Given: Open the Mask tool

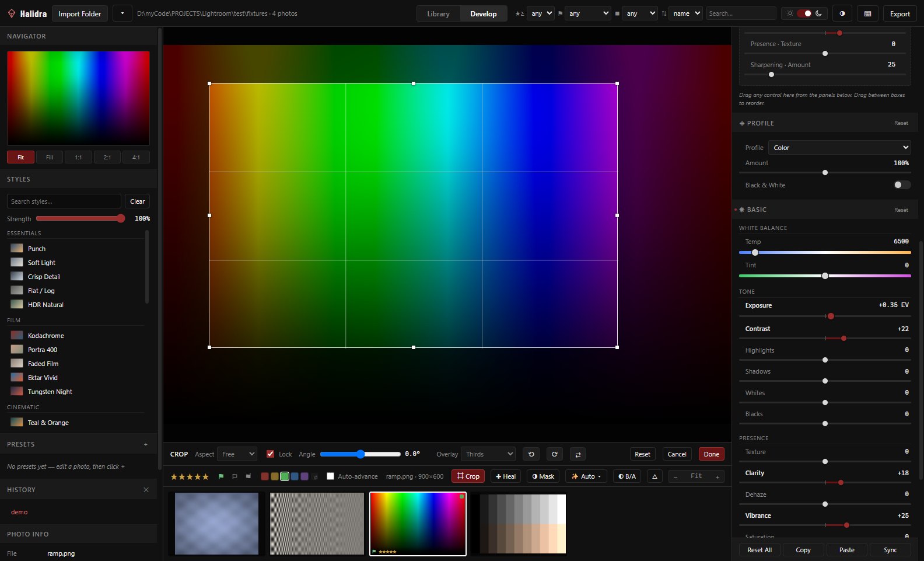Looking at the screenshot, I should click(x=543, y=476).
